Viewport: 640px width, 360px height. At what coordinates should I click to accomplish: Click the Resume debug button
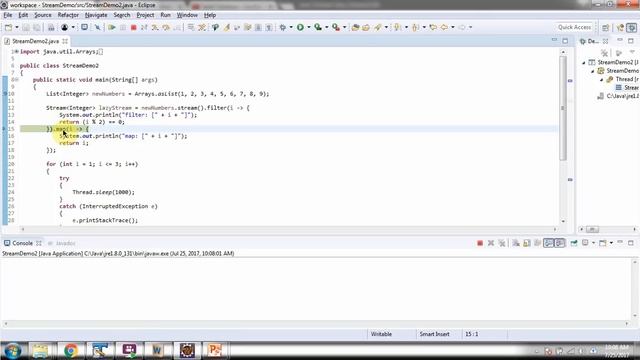111,27
